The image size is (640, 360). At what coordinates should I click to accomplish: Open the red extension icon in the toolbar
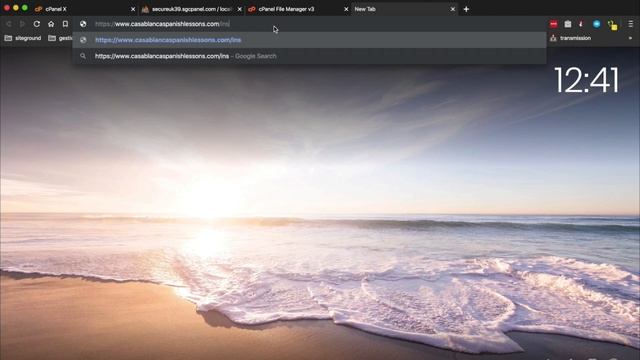pyautogui.click(x=553, y=24)
